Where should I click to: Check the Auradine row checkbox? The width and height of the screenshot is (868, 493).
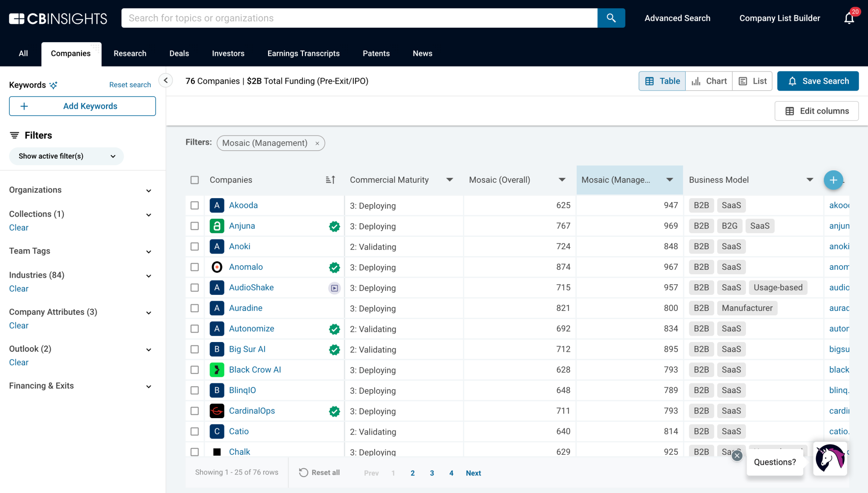pos(195,308)
